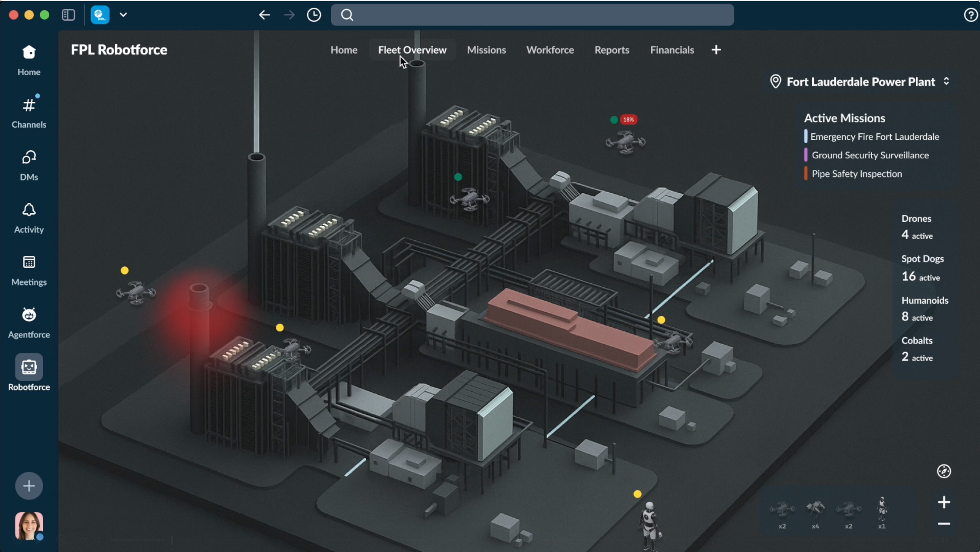Open Channels in the sidebar

(x=29, y=113)
